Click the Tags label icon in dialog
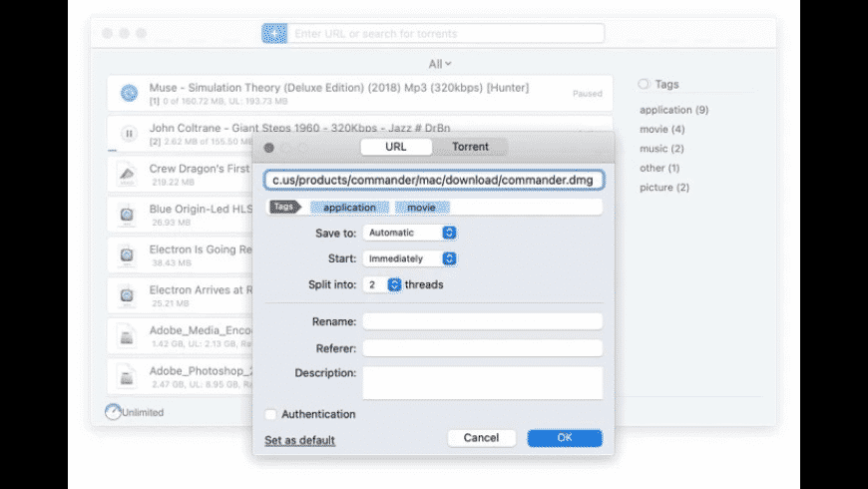868x489 pixels. pos(285,207)
